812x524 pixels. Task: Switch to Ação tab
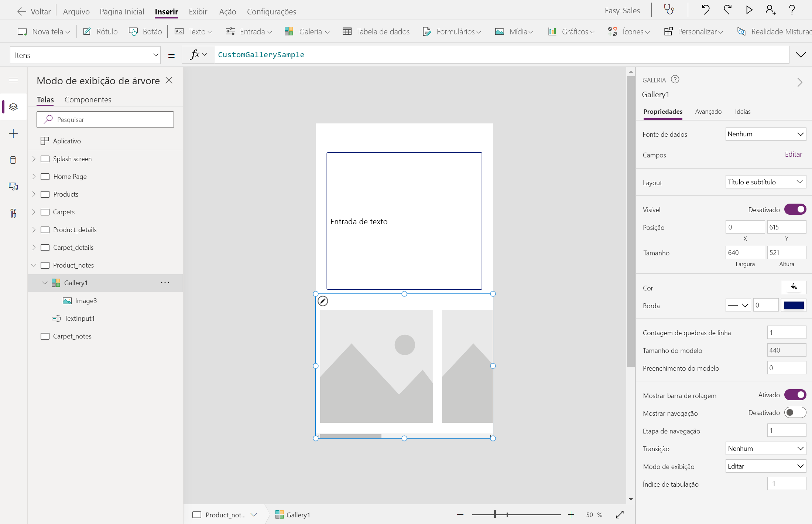[x=227, y=11]
